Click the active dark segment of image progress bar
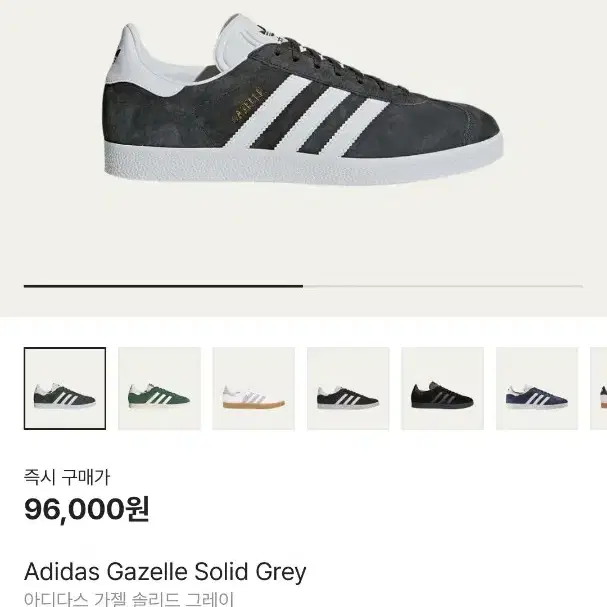The image size is (607, 607). click(163, 286)
